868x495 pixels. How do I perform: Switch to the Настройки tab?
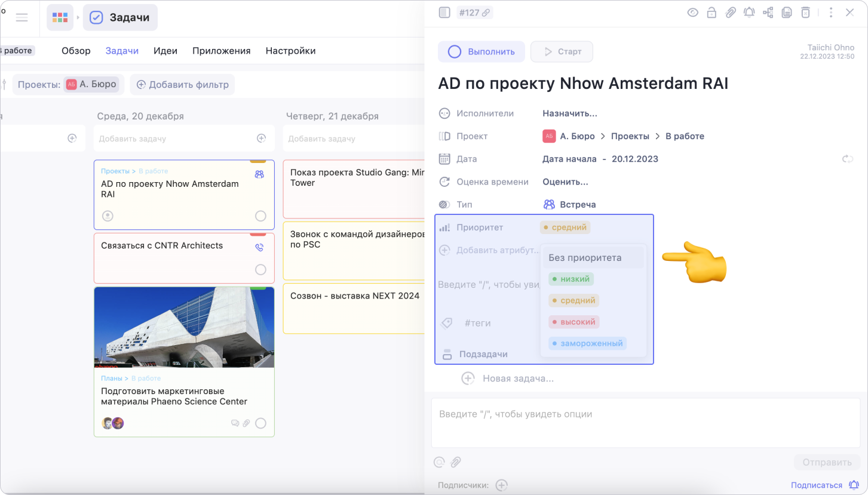point(290,51)
